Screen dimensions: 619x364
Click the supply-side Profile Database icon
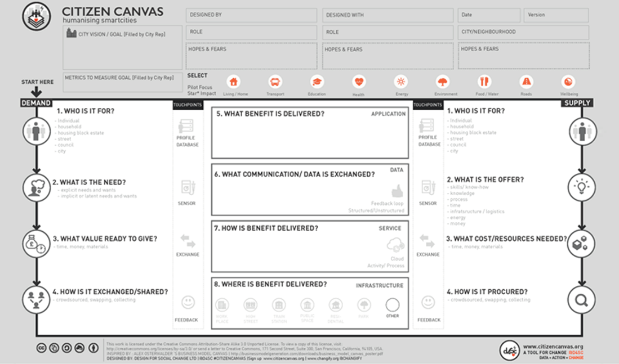(427, 127)
